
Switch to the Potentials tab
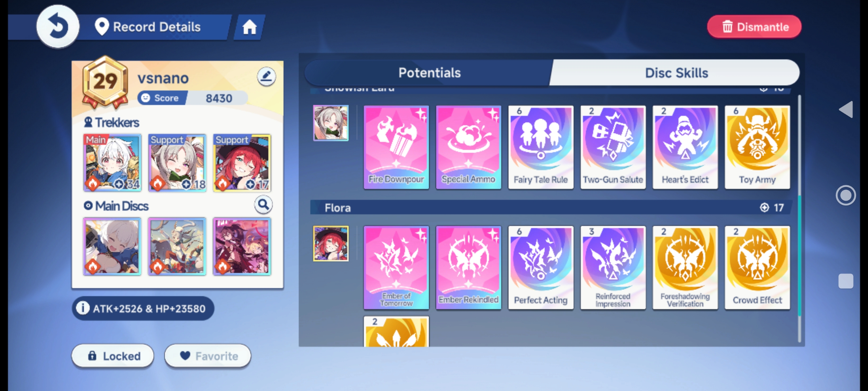(x=429, y=73)
